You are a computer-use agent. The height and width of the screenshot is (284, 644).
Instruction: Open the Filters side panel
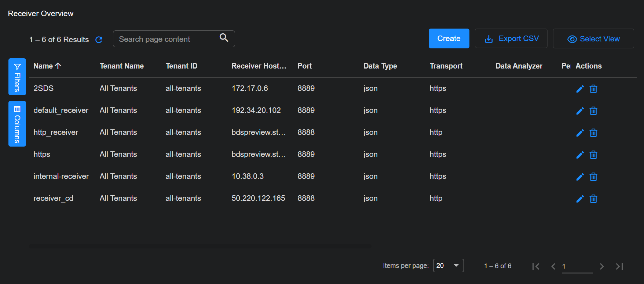[17, 77]
